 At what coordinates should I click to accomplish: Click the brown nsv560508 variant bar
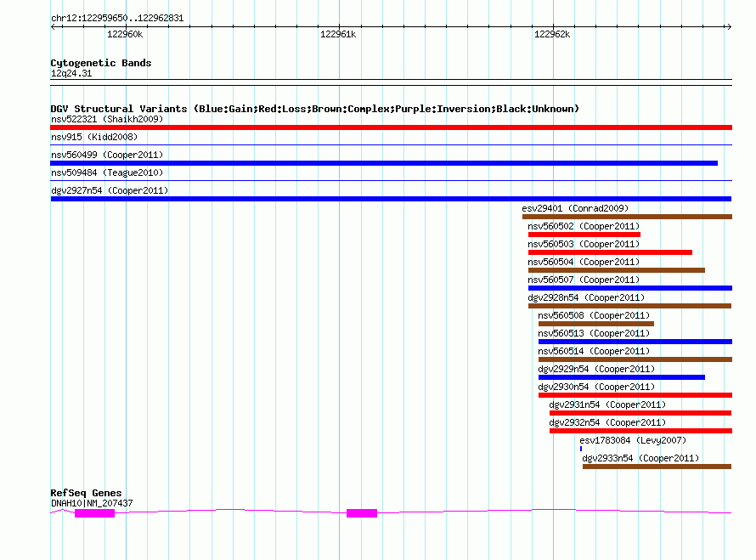pyautogui.click(x=596, y=324)
